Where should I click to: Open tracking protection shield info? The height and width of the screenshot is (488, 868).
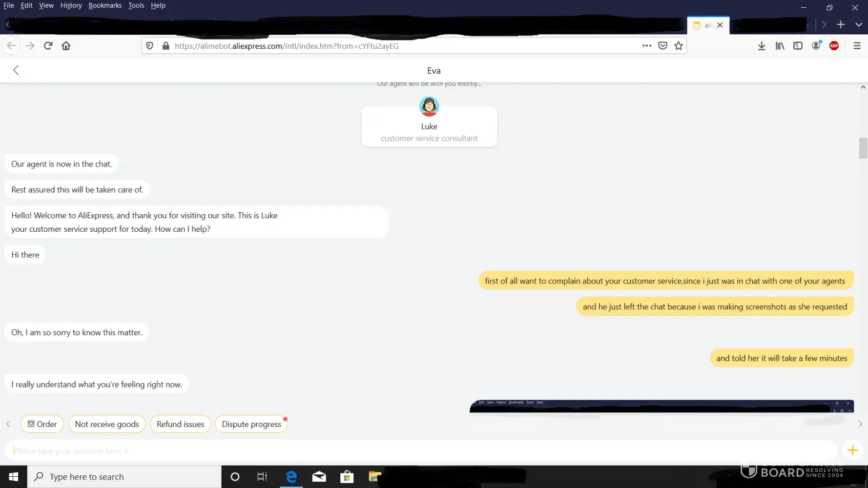[150, 45]
